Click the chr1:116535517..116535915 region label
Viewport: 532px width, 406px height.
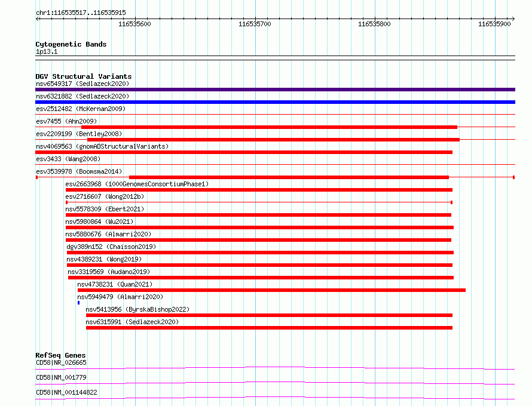pos(81,13)
